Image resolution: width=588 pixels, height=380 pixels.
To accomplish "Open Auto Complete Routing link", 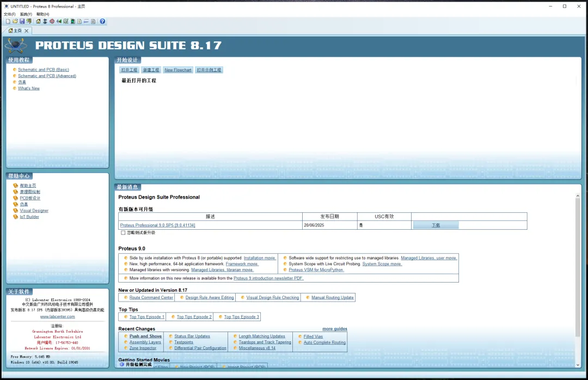I will pos(324,342).
